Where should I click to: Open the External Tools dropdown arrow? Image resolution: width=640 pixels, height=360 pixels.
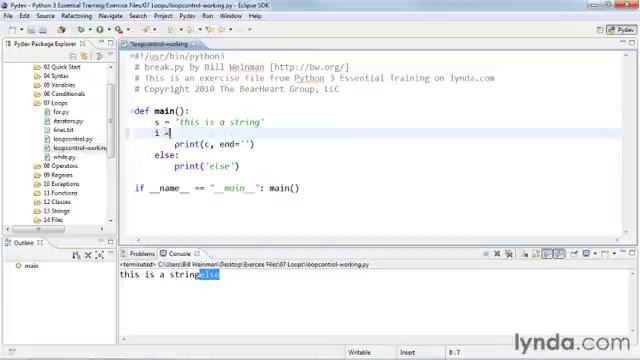click(x=128, y=29)
